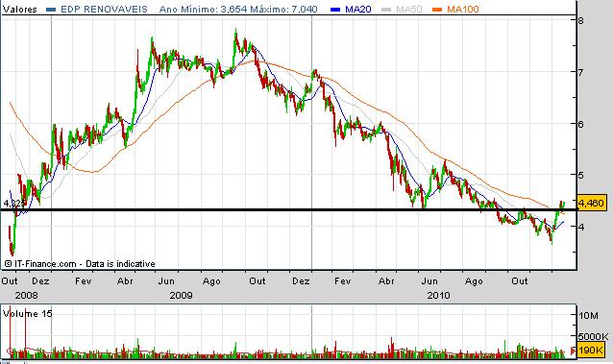Click the price axis label 4
This screenshot has width=613, height=364.
581,227
